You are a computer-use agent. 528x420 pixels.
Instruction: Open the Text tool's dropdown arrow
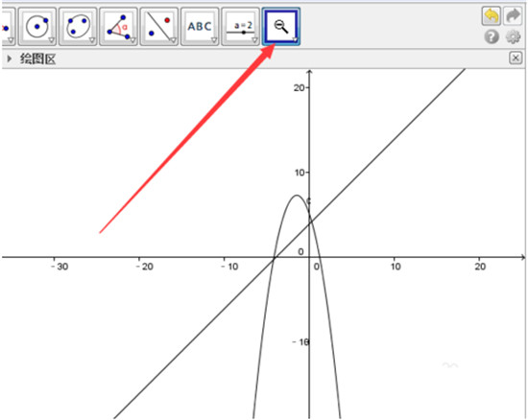pyautogui.click(x=214, y=40)
